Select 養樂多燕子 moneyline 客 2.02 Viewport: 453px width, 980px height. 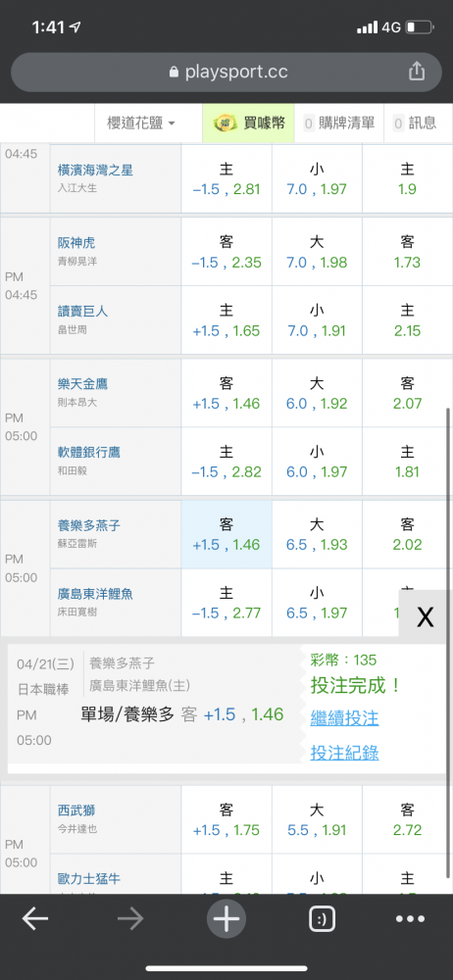407,534
